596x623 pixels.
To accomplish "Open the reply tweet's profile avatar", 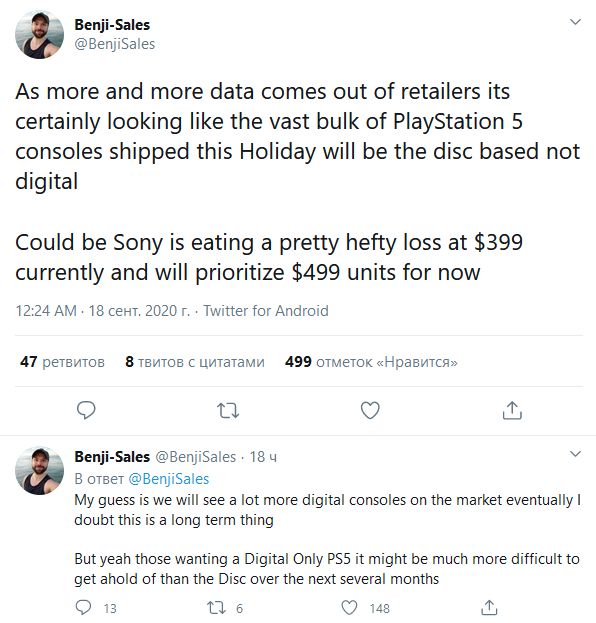I will click(x=39, y=470).
